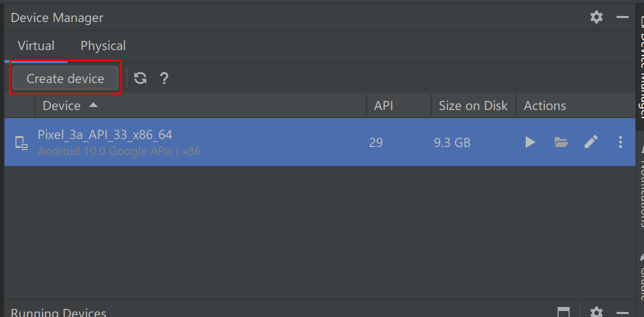Viewport: 644px width, 317px height.
Task: Edit the Pixel_3a virtual device
Action: pyautogui.click(x=591, y=142)
